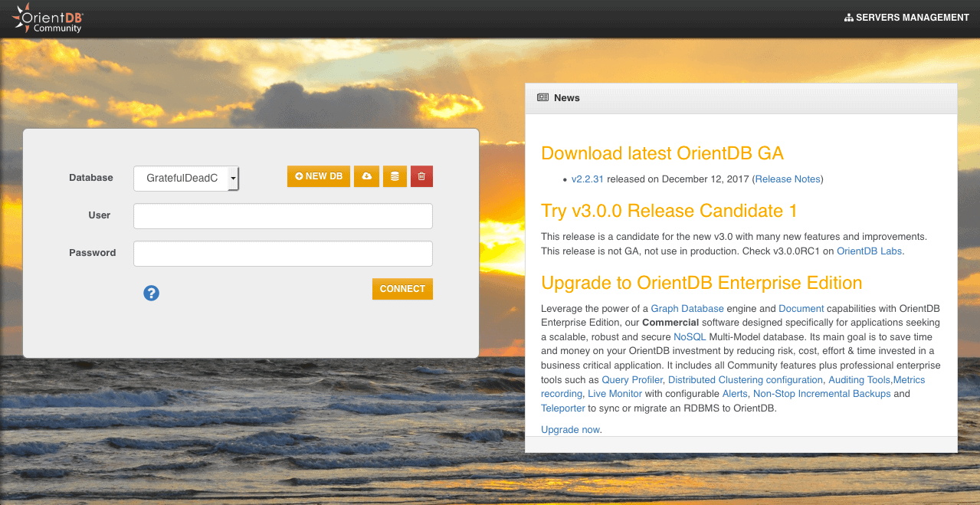
Task: Click the red trash delete database icon
Action: click(421, 177)
